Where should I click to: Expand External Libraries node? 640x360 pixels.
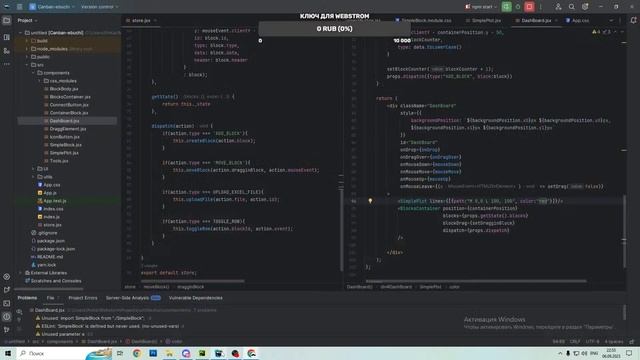click(21, 273)
